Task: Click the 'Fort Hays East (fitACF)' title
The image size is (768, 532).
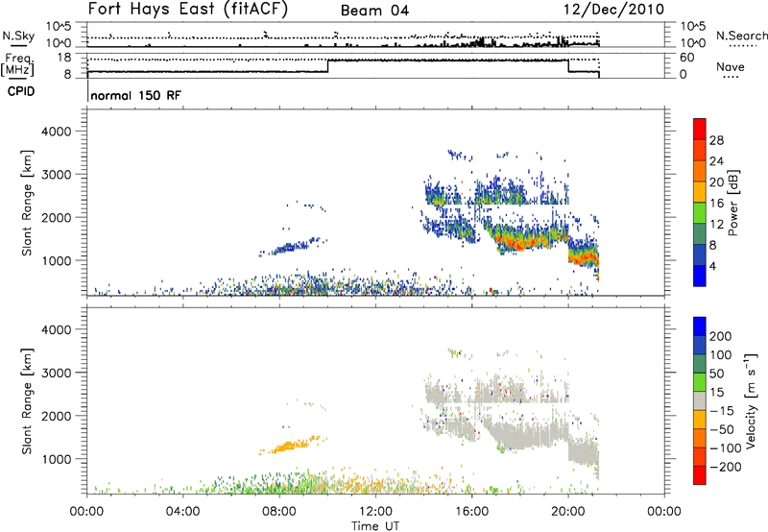Action: click(x=188, y=9)
